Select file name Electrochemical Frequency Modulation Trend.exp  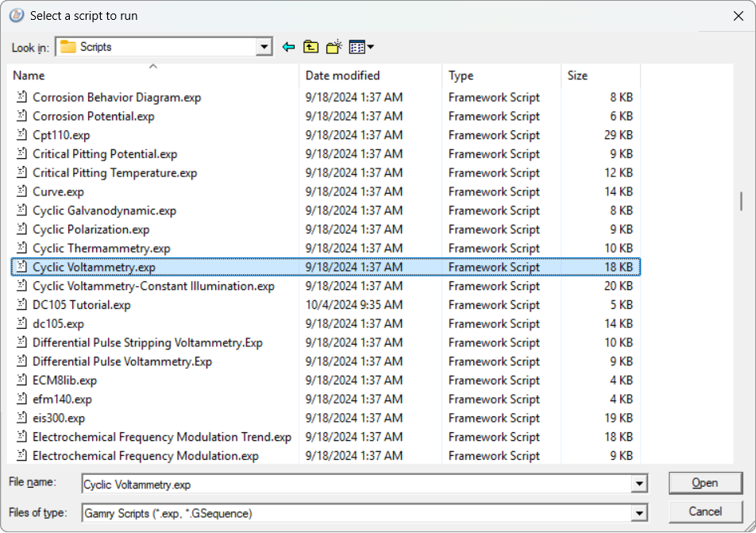pyautogui.click(x=162, y=437)
